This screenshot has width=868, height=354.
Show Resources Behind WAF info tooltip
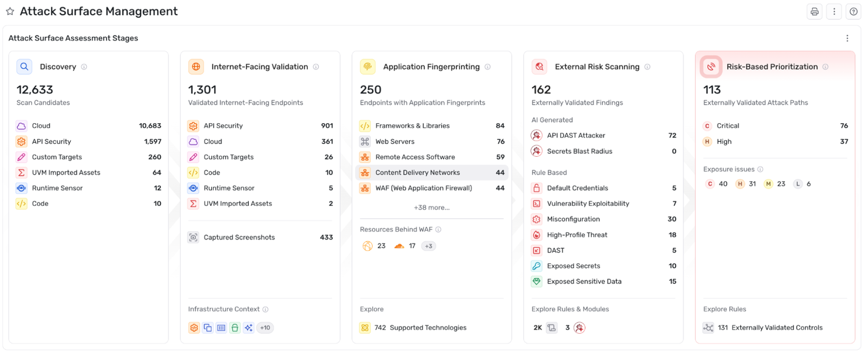point(439,230)
